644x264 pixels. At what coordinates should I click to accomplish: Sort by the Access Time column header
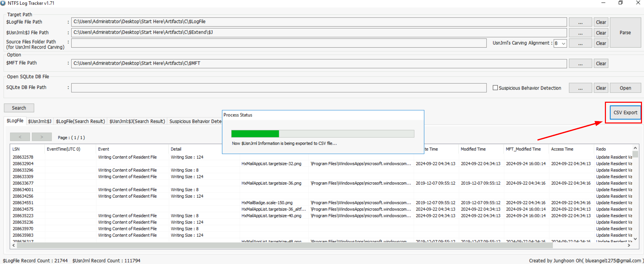pyautogui.click(x=571, y=149)
